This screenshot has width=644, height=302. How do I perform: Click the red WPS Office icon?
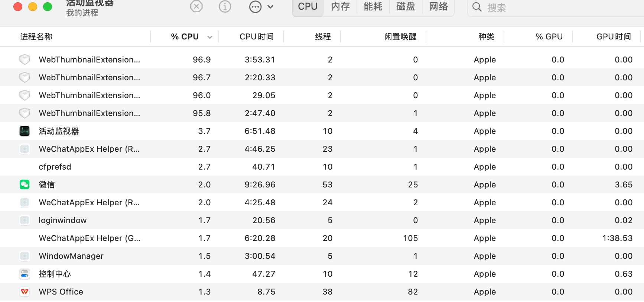[25, 292]
